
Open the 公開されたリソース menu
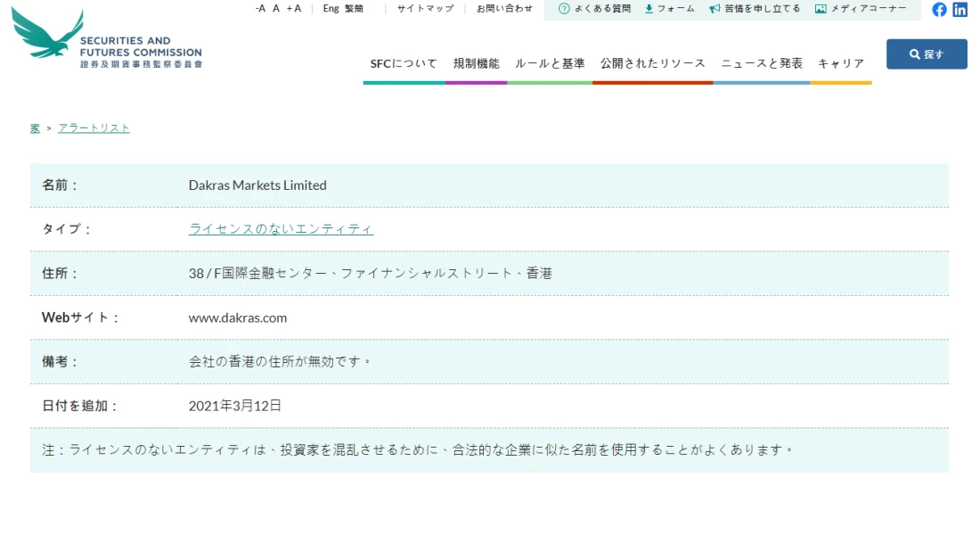[652, 63]
